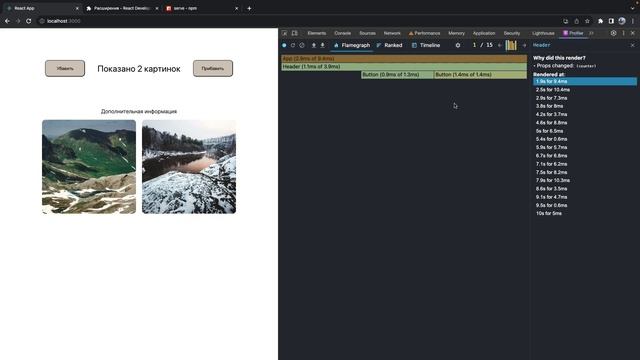This screenshot has width=640, height=360.
Task: Open DevTools settings gear
Action: point(613,33)
